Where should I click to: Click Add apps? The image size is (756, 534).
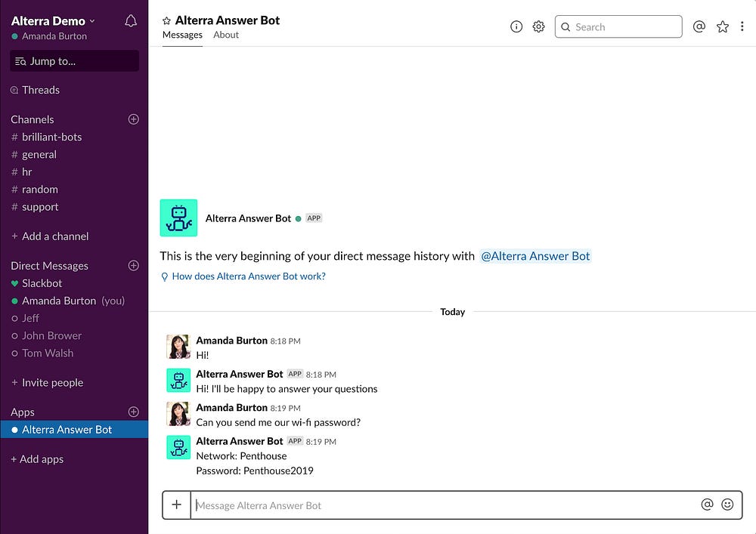(37, 459)
